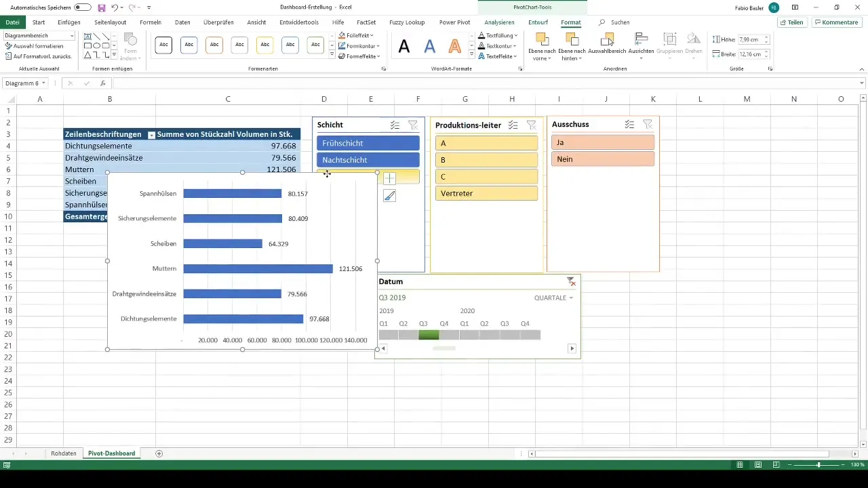Open the Textkontur dropdown
The image size is (868, 488).
point(498,46)
